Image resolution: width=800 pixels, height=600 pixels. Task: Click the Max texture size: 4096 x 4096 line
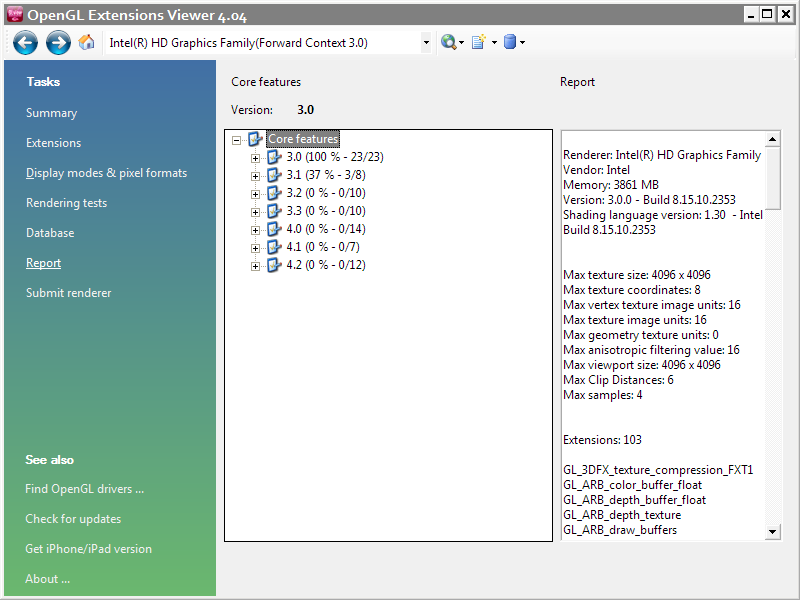click(x=637, y=274)
